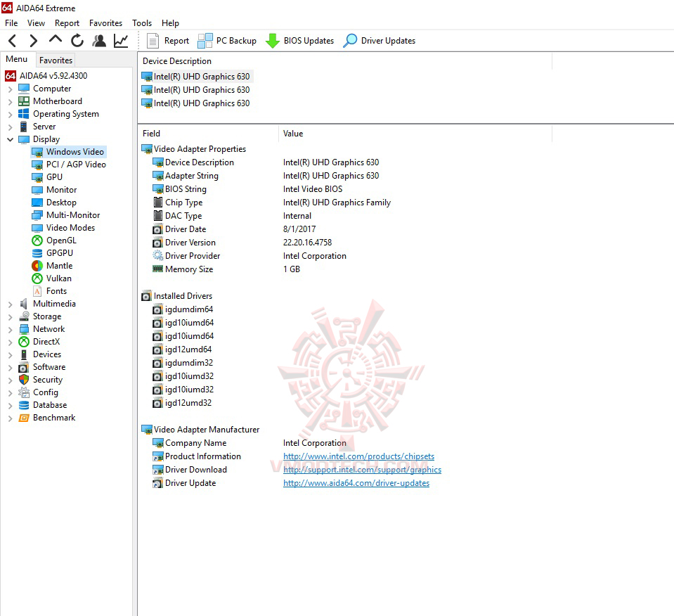Expand the Motherboard tree node
The height and width of the screenshot is (616, 674).
pos(10,102)
